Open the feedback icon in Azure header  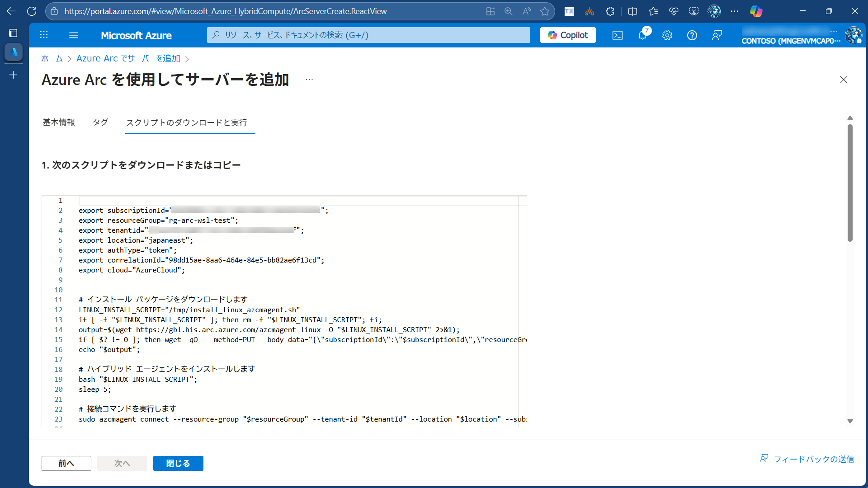(x=717, y=35)
